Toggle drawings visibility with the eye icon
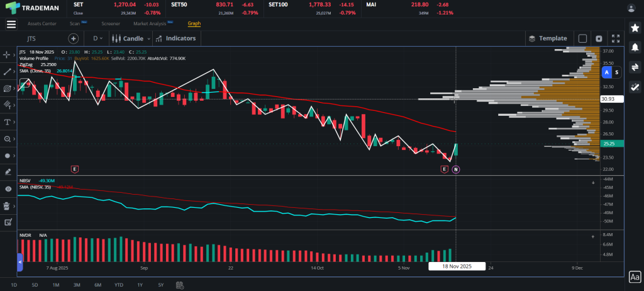The width and height of the screenshot is (644, 291). point(8,188)
